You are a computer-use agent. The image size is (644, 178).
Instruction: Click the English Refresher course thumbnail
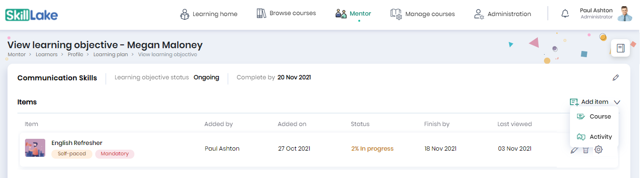[35, 148]
